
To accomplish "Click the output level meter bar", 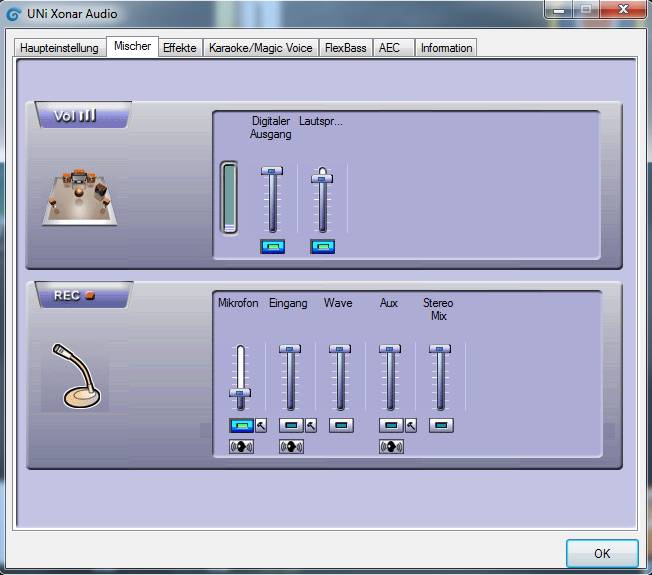I will 229,197.
